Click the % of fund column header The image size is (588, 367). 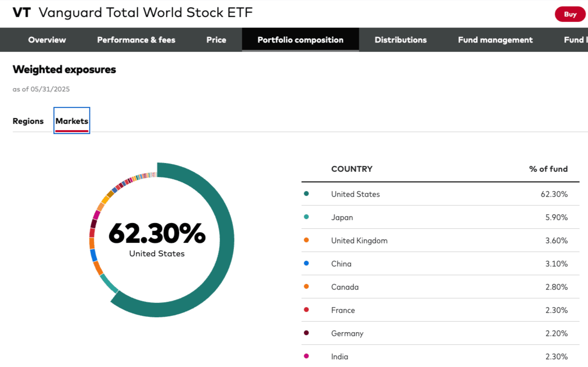pyautogui.click(x=548, y=169)
